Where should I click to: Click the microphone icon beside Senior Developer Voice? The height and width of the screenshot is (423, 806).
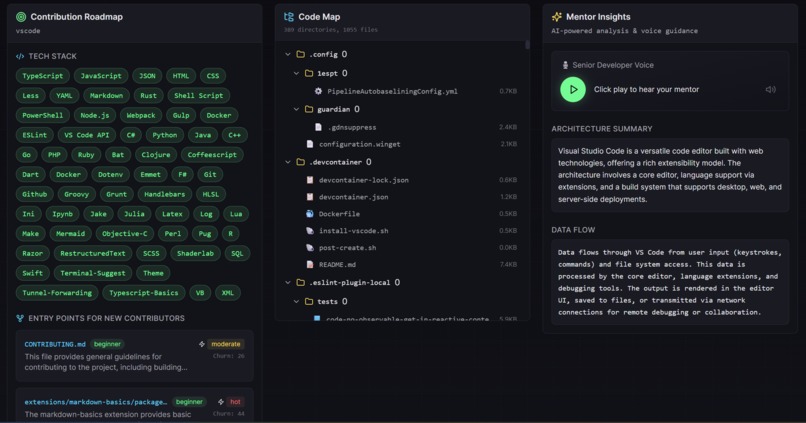(565, 65)
